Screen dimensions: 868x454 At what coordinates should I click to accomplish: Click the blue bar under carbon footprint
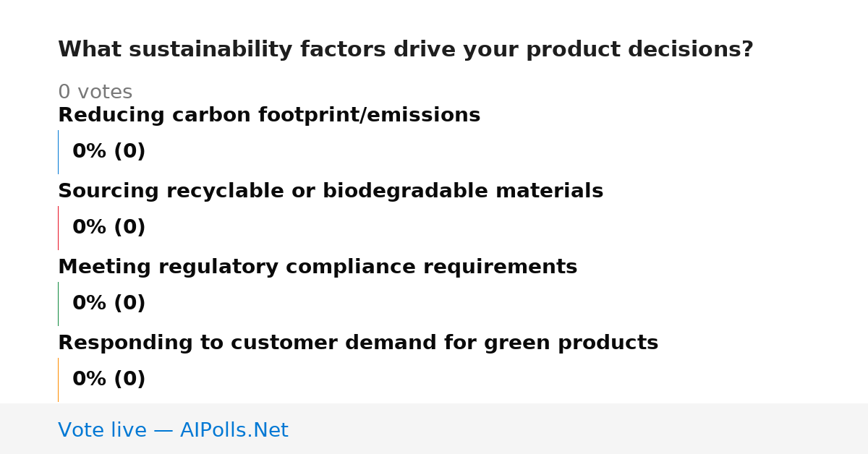pyautogui.click(x=58, y=152)
